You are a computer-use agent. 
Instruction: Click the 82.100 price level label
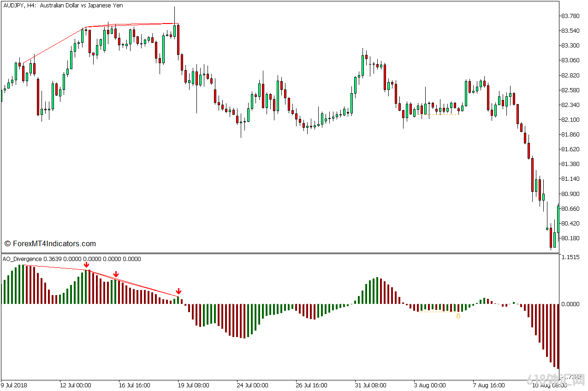tap(570, 120)
